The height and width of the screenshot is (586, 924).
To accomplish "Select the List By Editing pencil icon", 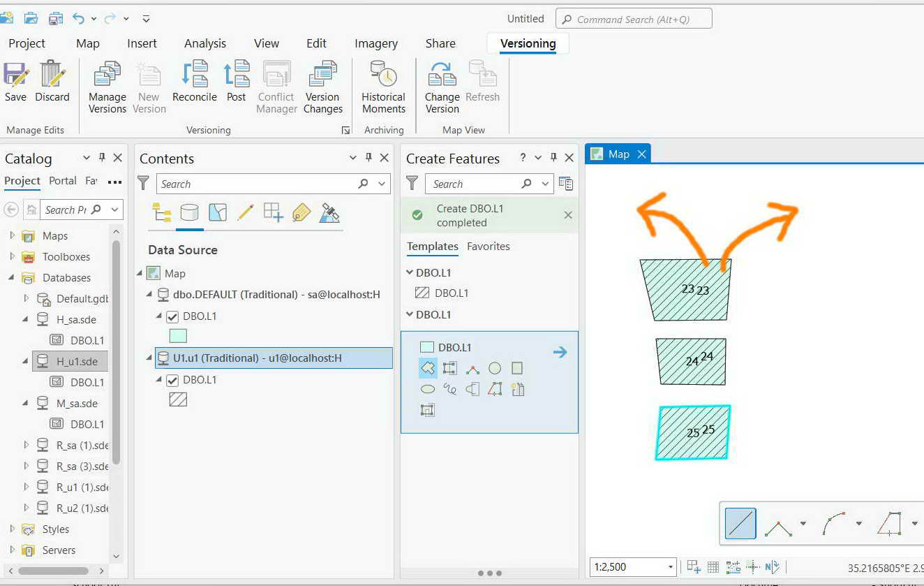I will 245,212.
